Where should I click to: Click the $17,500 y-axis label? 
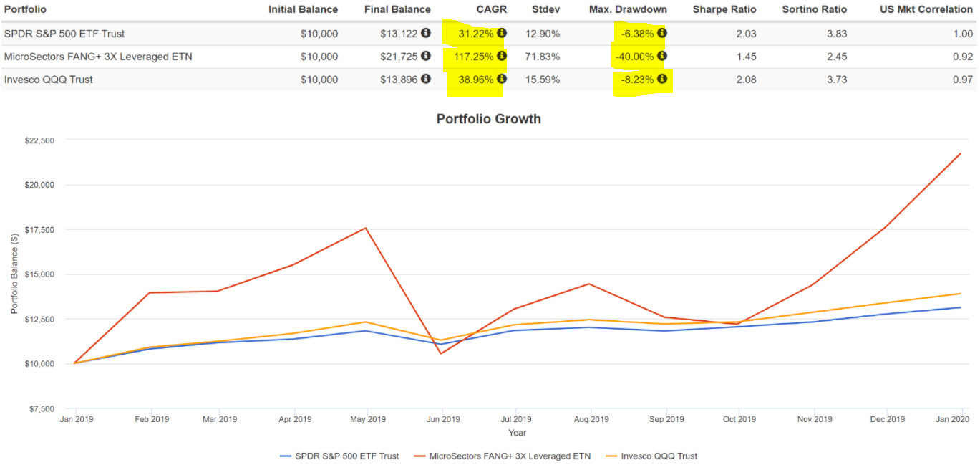pyautogui.click(x=39, y=230)
